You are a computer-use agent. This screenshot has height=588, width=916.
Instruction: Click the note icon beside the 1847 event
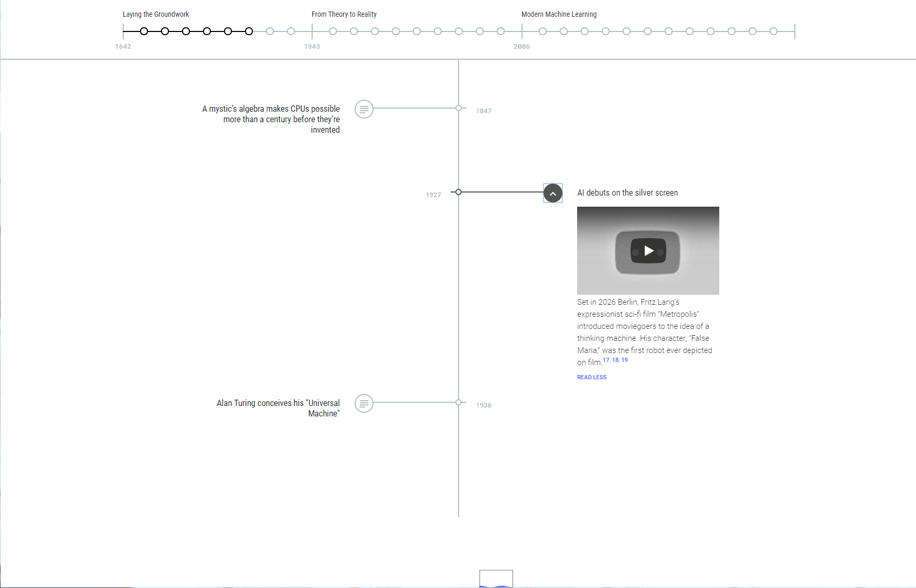364,109
